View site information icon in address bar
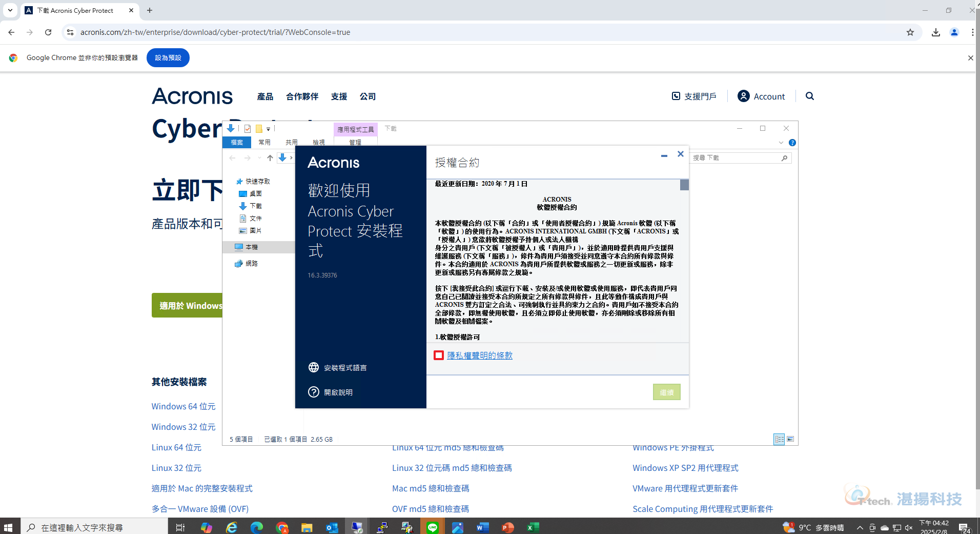The image size is (980, 534). (x=70, y=32)
